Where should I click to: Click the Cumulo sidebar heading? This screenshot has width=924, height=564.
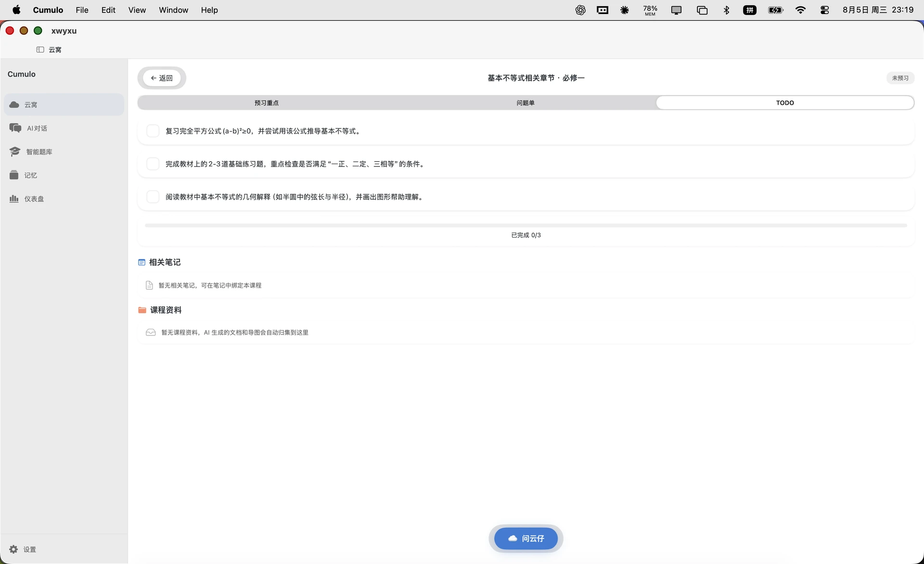point(22,74)
